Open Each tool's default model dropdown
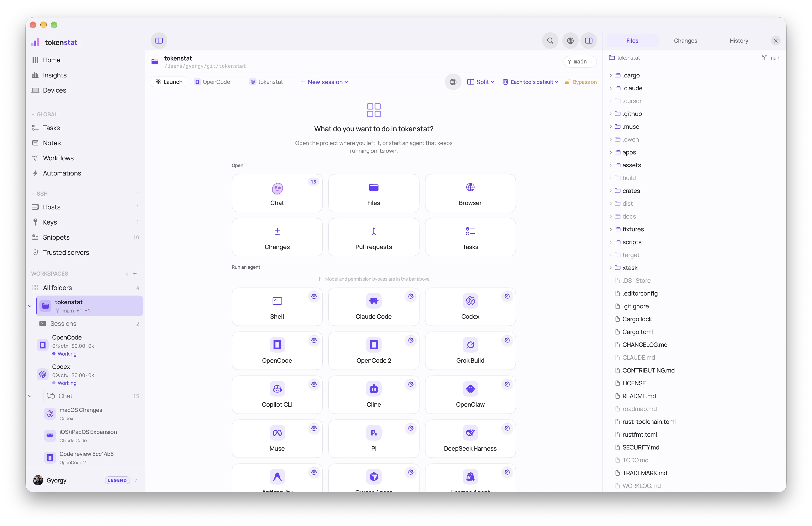This screenshot has height=526, width=812. [530, 82]
